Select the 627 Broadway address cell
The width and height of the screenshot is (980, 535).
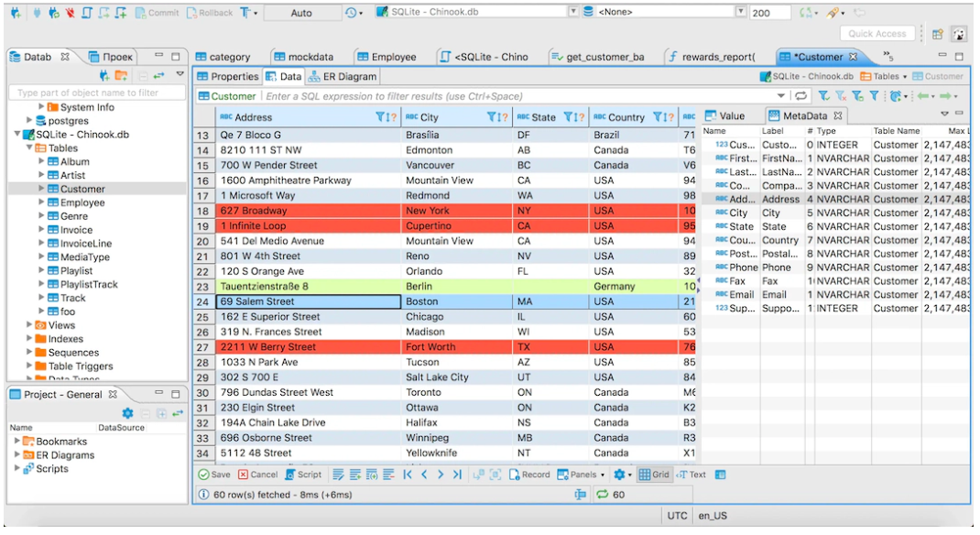[308, 211]
